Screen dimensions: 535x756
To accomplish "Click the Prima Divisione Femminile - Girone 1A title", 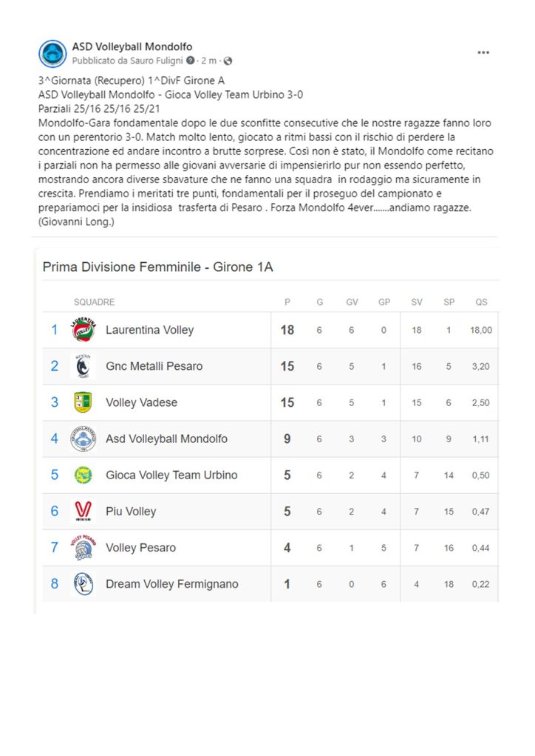I will click(x=157, y=267).
